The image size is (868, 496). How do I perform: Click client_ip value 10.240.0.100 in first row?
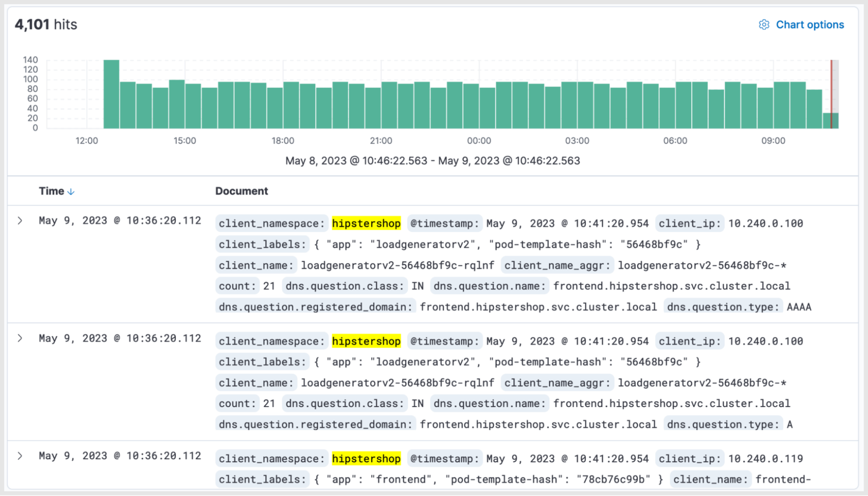click(x=766, y=223)
